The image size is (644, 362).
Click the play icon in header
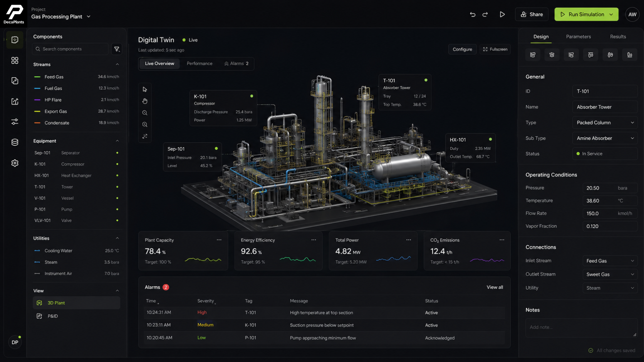coord(502,14)
